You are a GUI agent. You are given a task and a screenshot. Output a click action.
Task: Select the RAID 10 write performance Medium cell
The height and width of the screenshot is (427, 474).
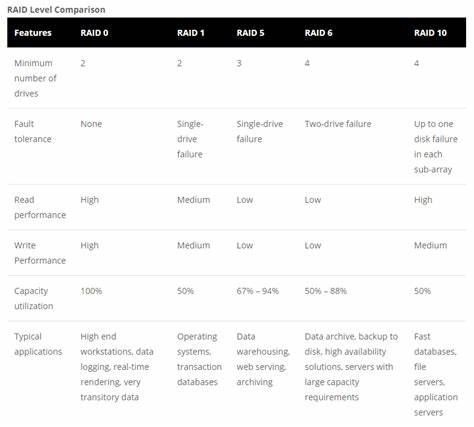(x=430, y=245)
